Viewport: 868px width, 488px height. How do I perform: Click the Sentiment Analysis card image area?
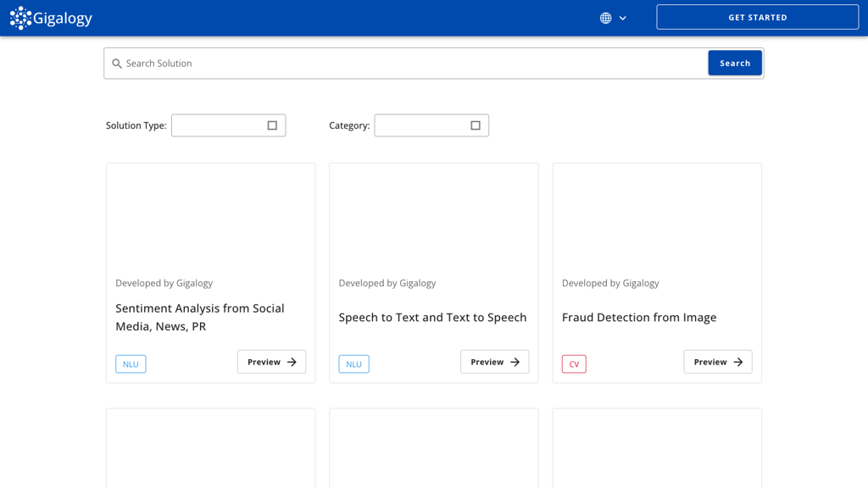210,216
